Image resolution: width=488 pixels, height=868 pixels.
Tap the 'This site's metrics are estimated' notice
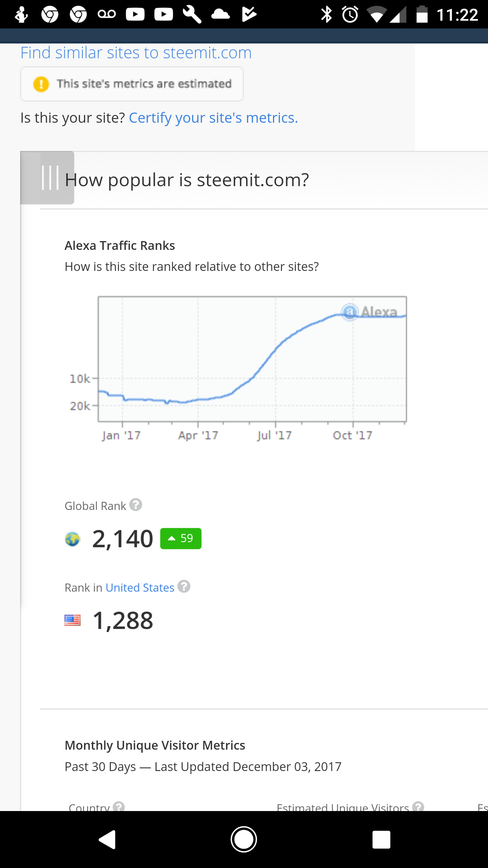144,84
